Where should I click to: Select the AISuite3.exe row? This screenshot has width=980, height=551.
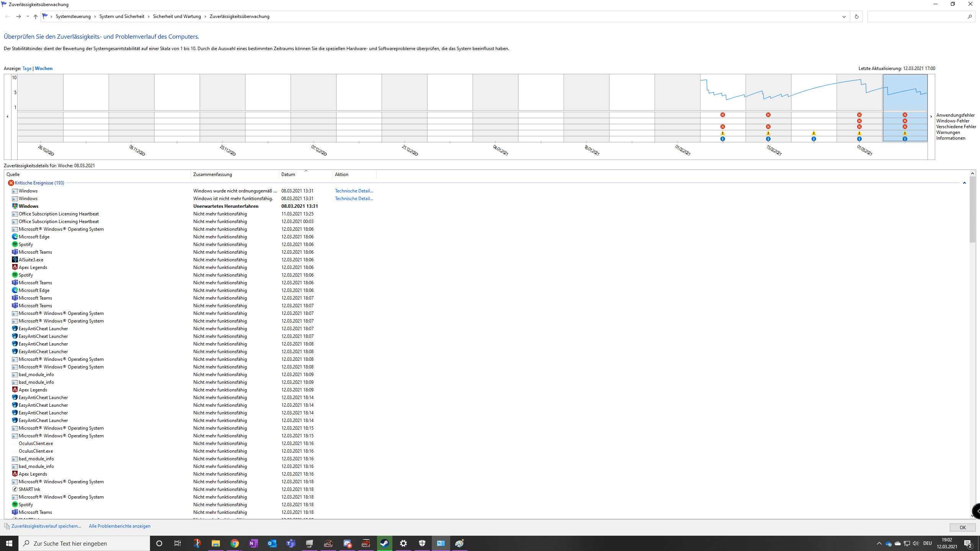click(486, 260)
